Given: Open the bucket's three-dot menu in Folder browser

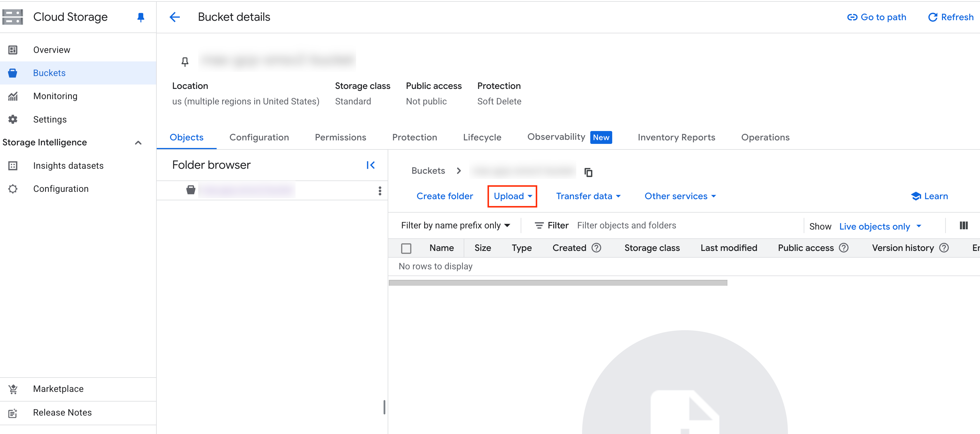Looking at the screenshot, I should [380, 191].
